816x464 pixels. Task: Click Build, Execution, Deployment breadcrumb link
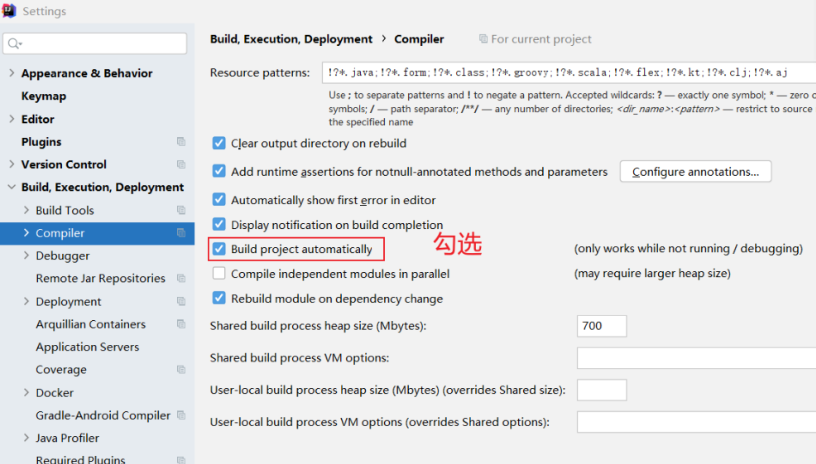pyautogui.click(x=291, y=39)
